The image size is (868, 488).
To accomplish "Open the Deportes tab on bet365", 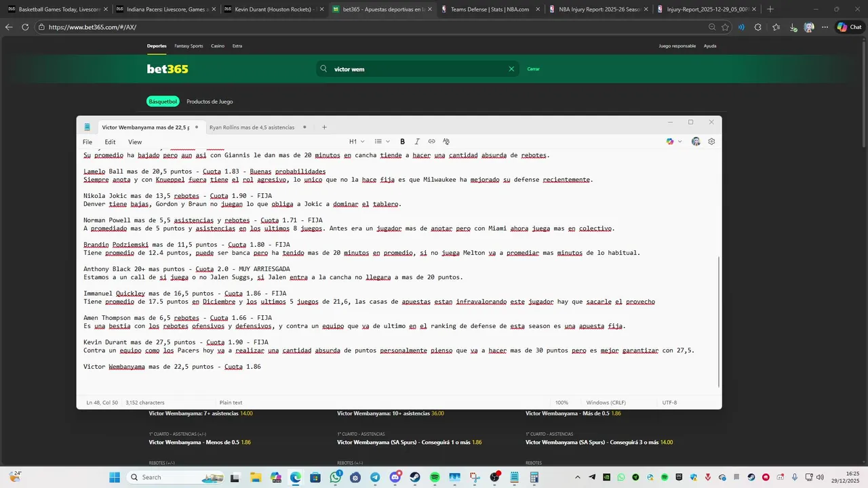I will [x=157, y=46].
